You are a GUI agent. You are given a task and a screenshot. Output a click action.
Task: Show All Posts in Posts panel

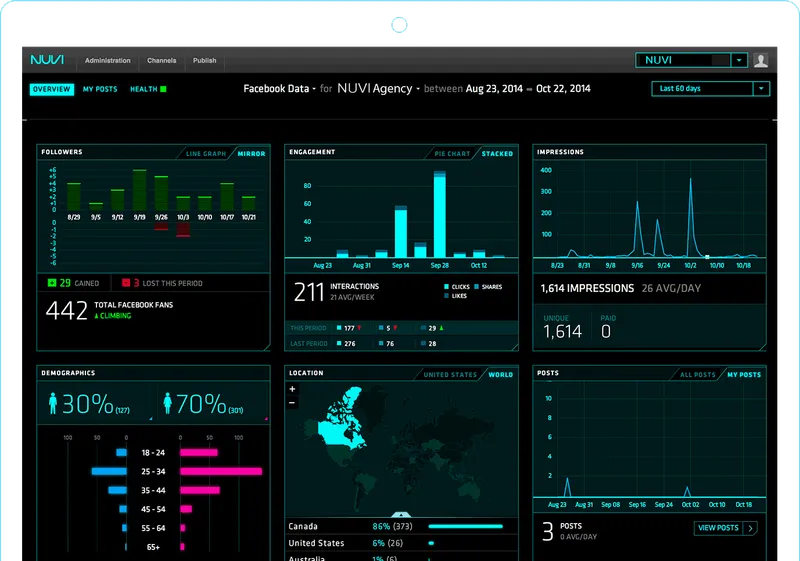point(697,374)
